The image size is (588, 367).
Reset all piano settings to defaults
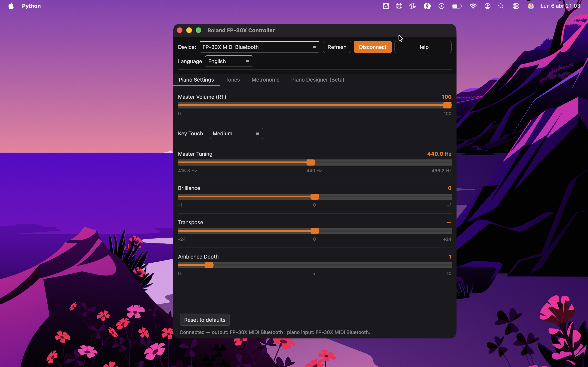pos(204,320)
